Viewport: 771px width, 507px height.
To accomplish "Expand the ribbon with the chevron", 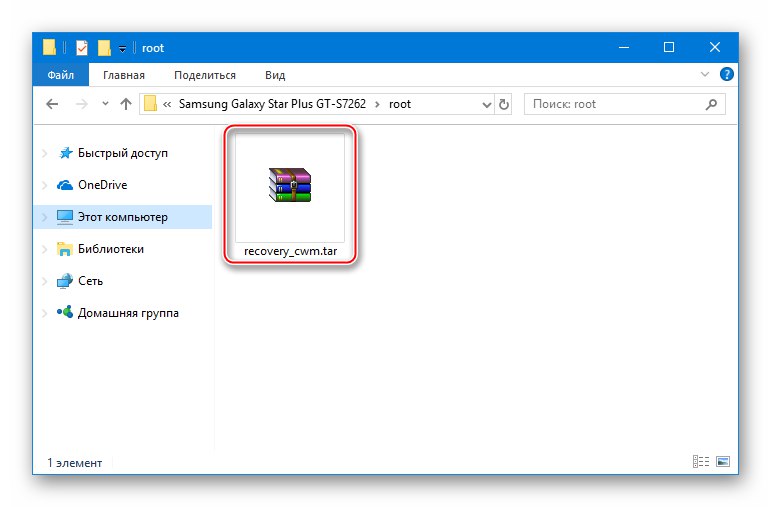I will coord(705,74).
